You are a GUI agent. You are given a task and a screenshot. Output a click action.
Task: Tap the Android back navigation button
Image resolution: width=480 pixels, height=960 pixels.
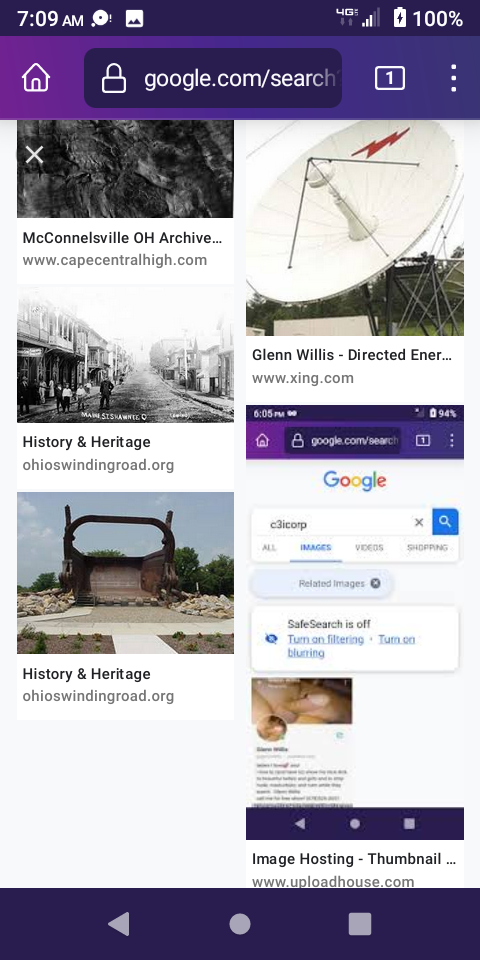[118, 924]
